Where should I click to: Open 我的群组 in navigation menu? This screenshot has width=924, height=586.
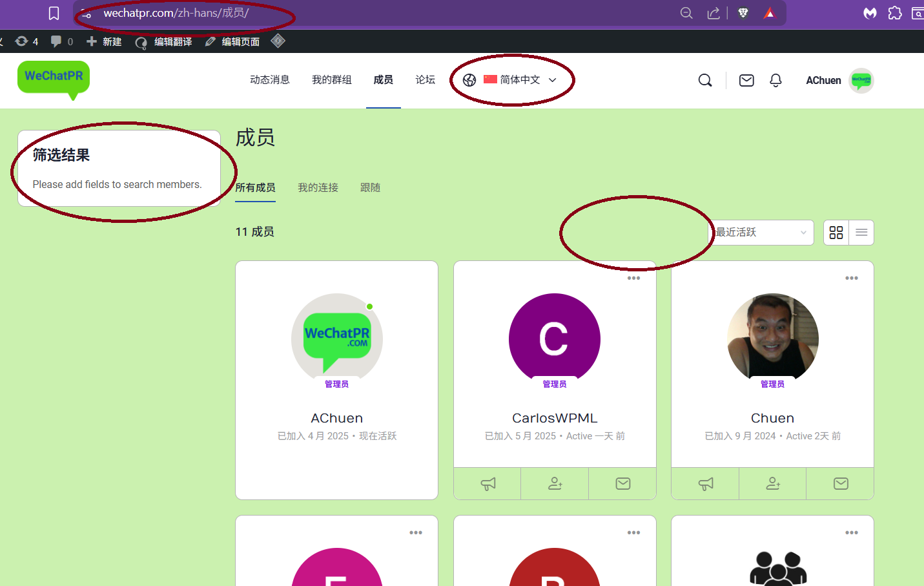(x=331, y=80)
